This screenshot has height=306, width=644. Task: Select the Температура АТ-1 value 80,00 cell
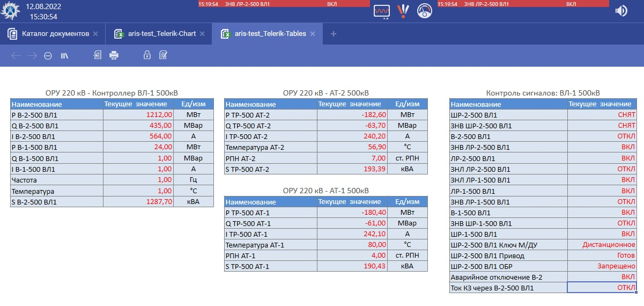click(352, 245)
